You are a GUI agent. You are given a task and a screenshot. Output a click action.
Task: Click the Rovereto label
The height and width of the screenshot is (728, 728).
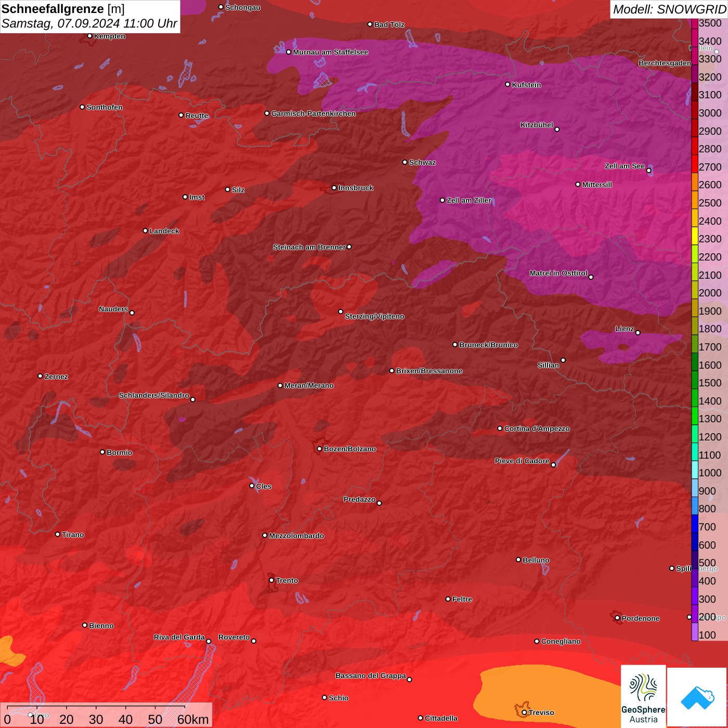(234, 637)
